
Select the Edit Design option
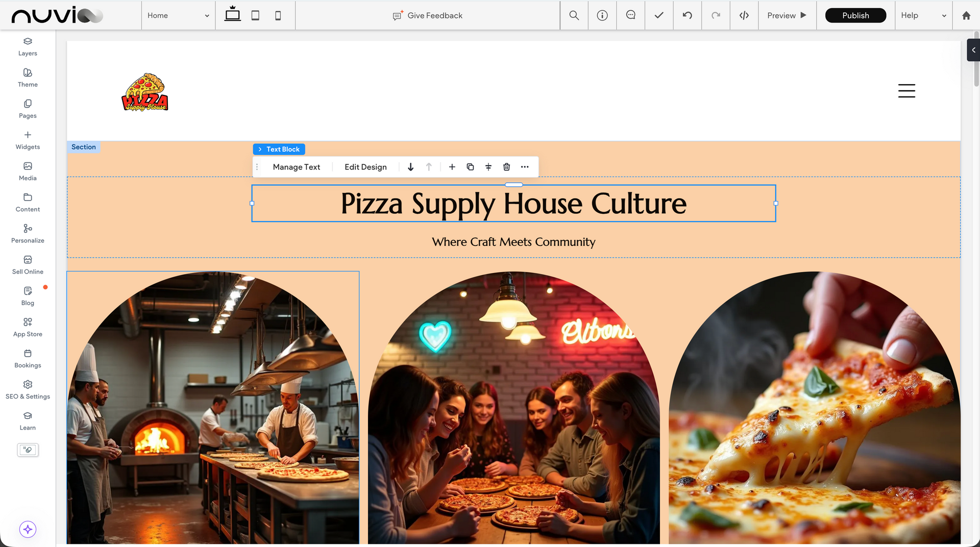(x=365, y=167)
